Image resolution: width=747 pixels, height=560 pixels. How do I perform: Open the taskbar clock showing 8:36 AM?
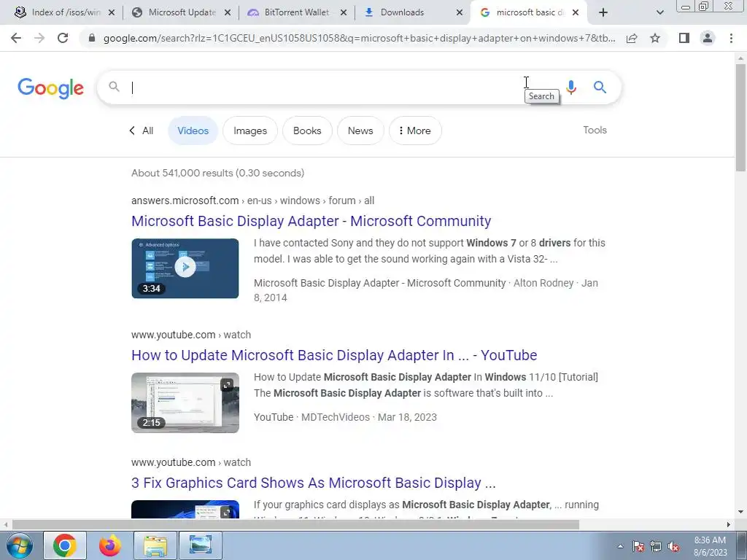click(710, 546)
